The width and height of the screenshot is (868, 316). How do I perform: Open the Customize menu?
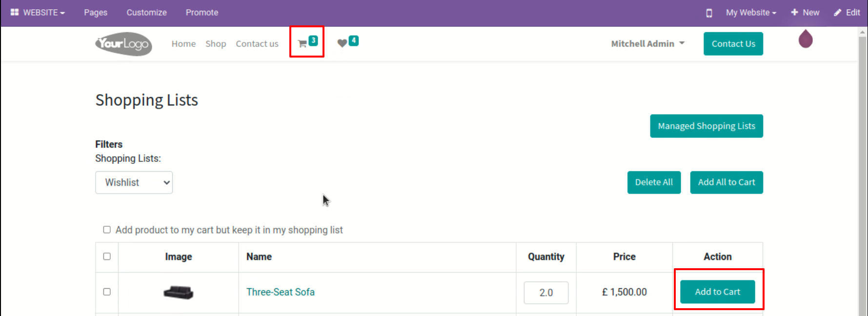(146, 13)
